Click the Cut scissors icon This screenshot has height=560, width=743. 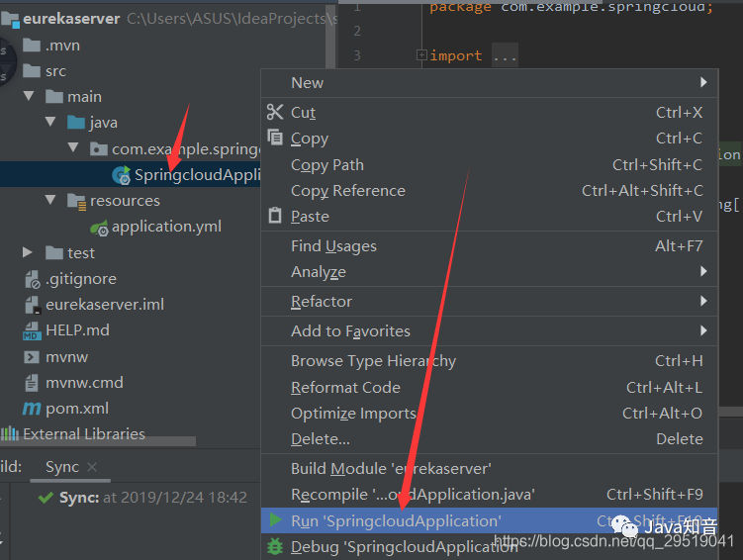click(x=275, y=112)
